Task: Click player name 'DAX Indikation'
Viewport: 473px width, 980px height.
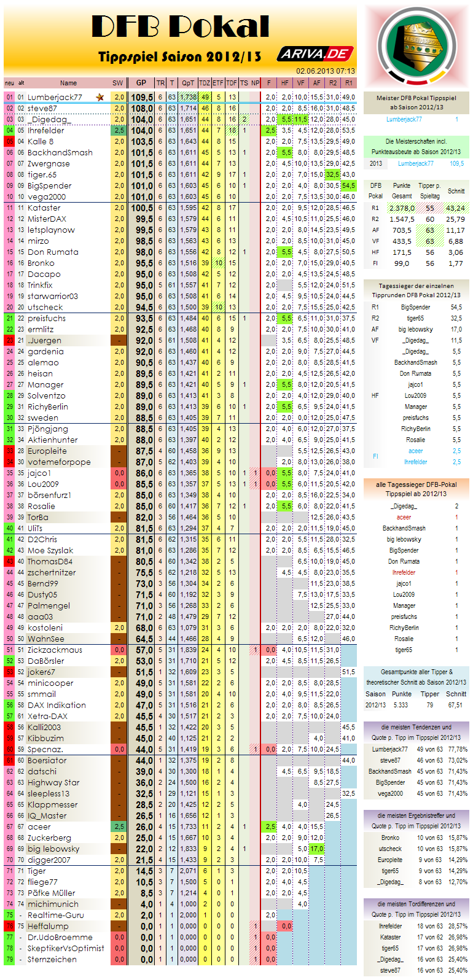Action: click(57, 705)
